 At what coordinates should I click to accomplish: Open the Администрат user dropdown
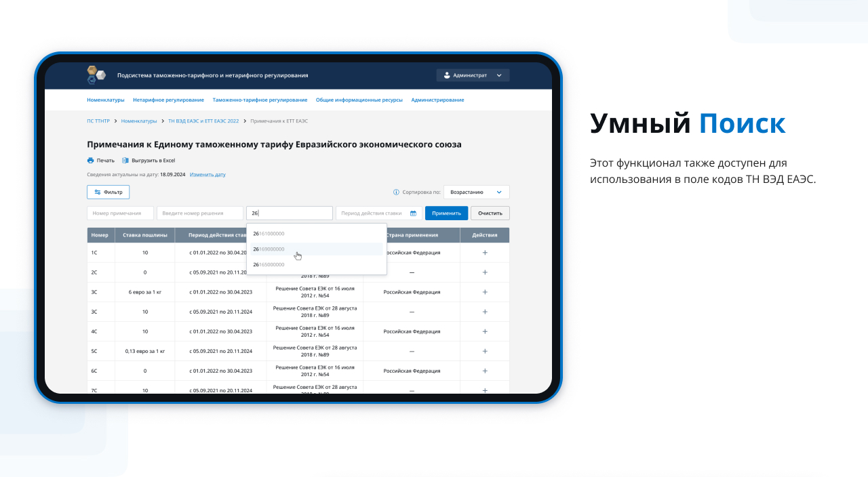pyautogui.click(x=473, y=75)
